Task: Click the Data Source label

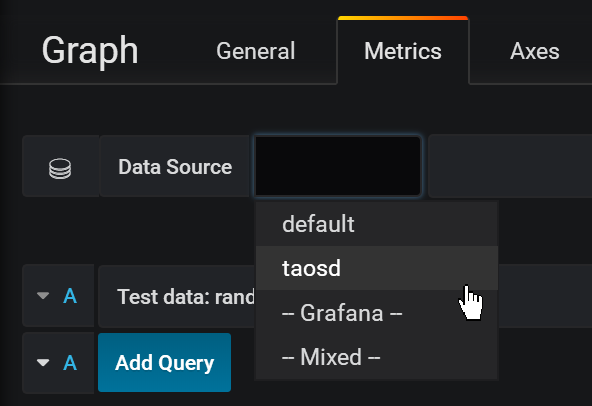Action: click(x=175, y=167)
